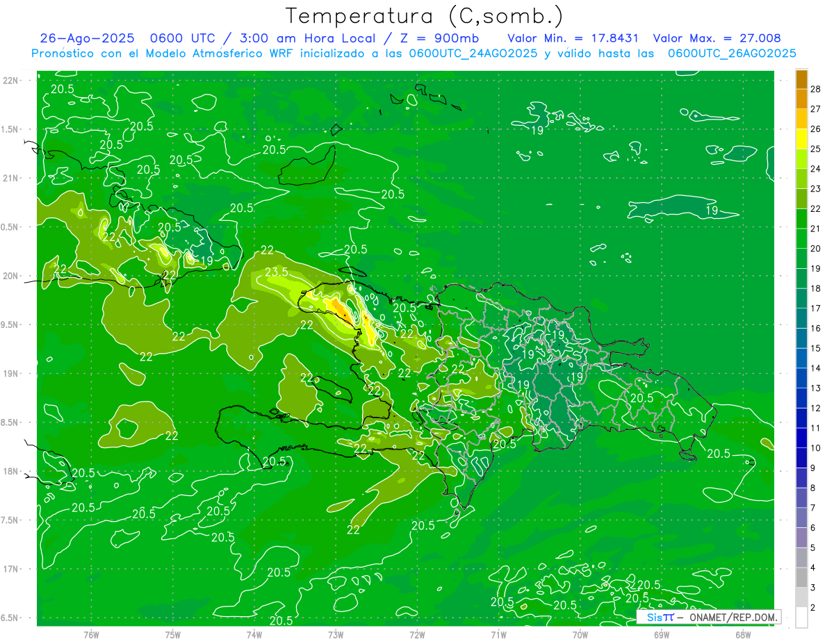Click the color bar label "12"
The width and height of the screenshot is (834, 644).
point(816,408)
